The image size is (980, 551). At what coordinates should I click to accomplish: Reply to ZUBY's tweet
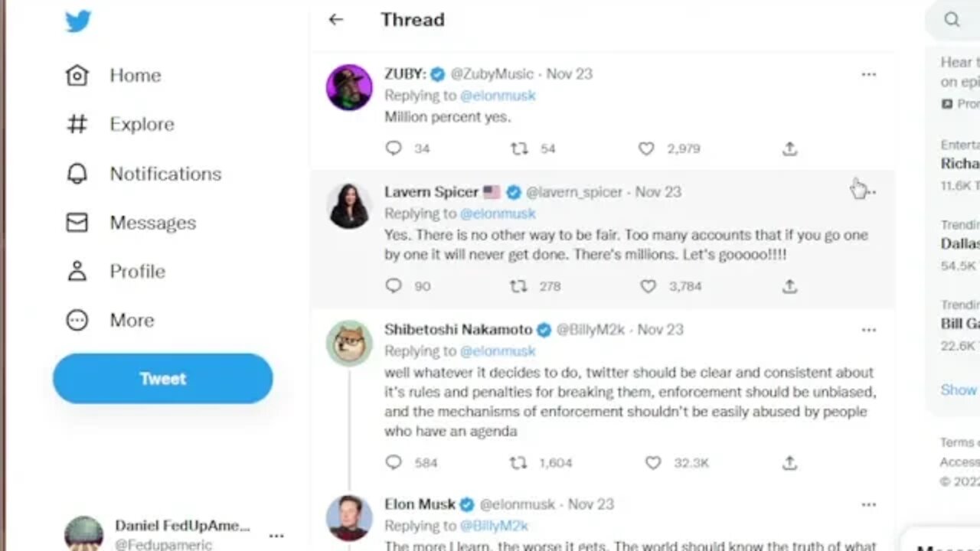tap(394, 148)
